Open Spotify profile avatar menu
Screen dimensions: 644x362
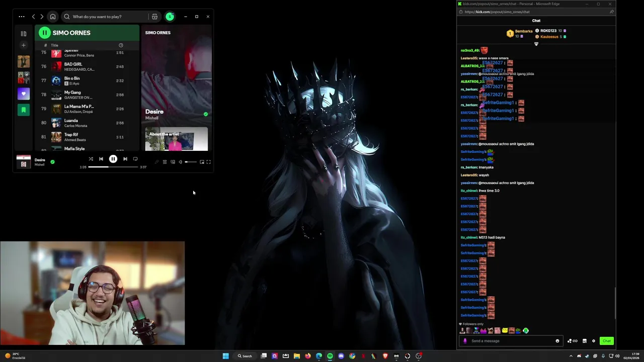[x=170, y=17]
